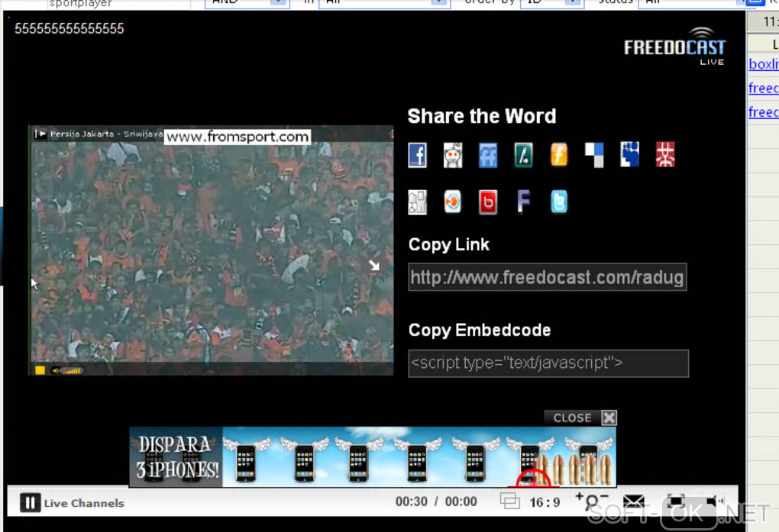Share the stream on Facebook

point(417,155)
